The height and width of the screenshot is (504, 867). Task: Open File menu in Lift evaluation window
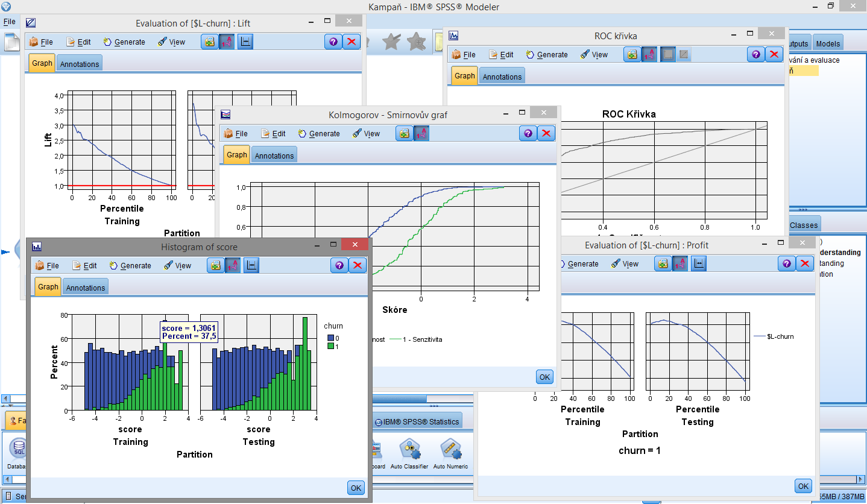[41, 42]
